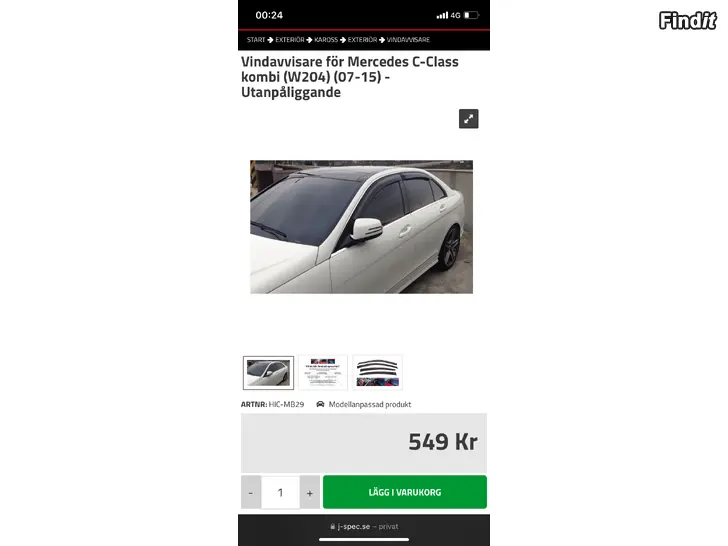
Task: Click the Findit logo
Action: [688, 20]
